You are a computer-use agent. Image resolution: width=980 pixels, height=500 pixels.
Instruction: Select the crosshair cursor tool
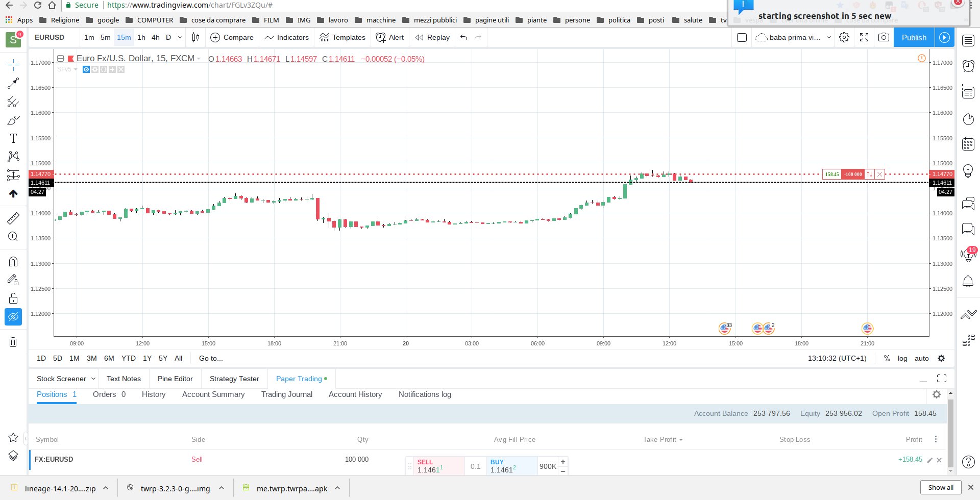[13, 64]
